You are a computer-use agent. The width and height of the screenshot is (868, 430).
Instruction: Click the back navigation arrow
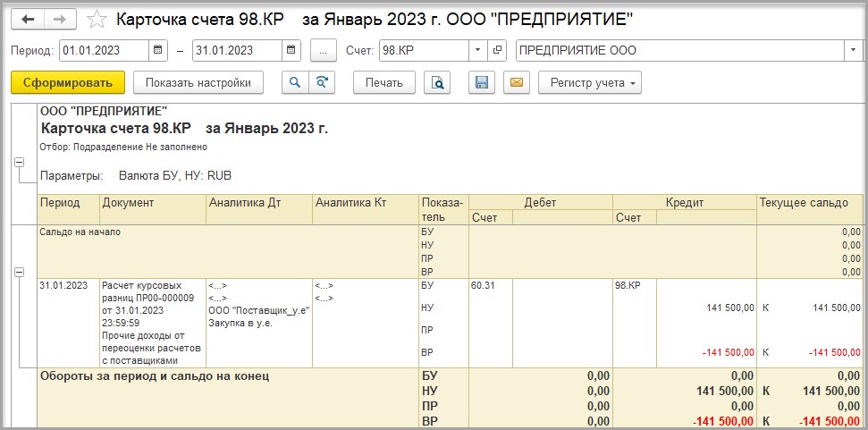coord(27,19)
